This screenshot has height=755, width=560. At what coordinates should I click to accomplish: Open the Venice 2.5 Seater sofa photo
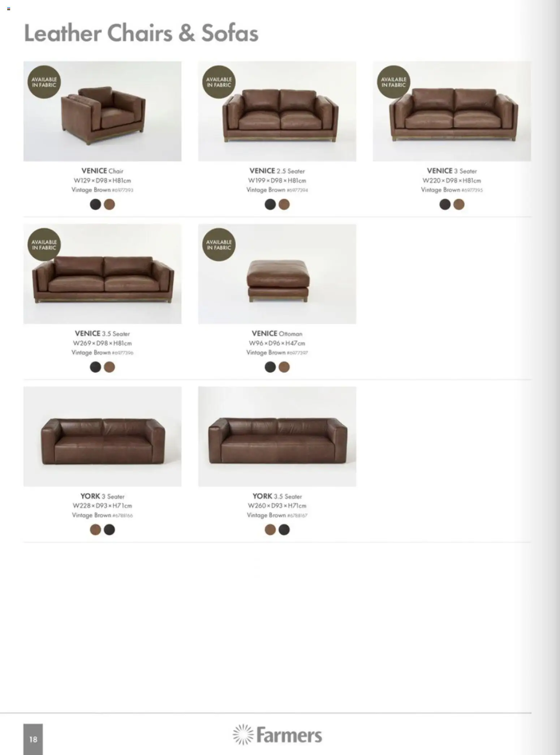[277, 111]
